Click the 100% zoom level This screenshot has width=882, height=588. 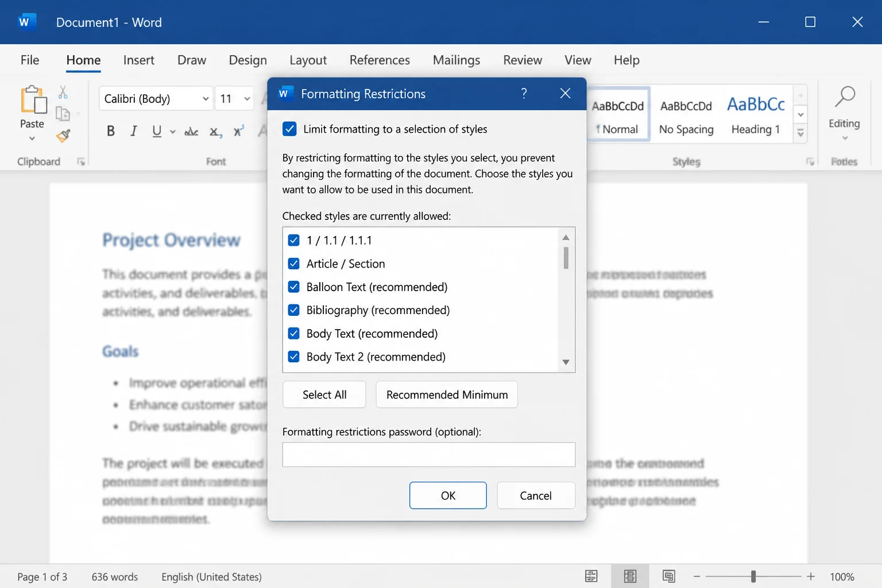click(x=842, y=577)
